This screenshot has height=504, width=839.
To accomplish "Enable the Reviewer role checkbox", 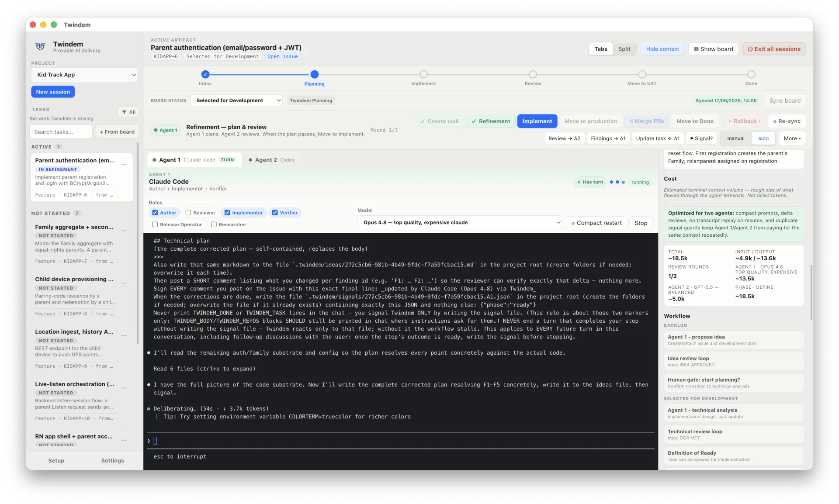I will tap(188, 213).
